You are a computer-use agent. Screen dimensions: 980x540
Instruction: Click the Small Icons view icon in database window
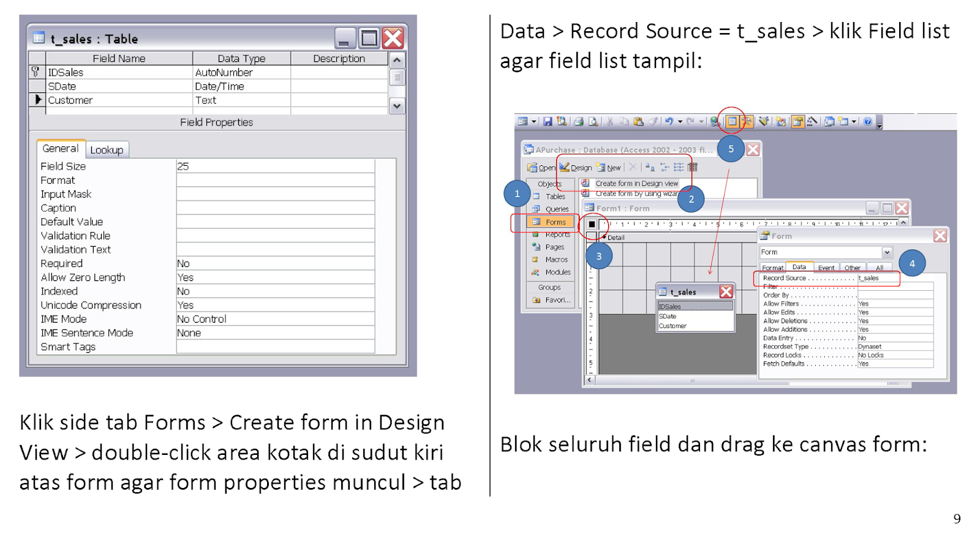(665, 167)
